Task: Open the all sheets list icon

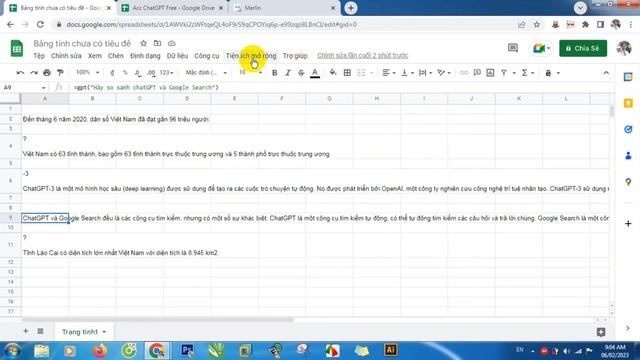Action: coord(40,331)
